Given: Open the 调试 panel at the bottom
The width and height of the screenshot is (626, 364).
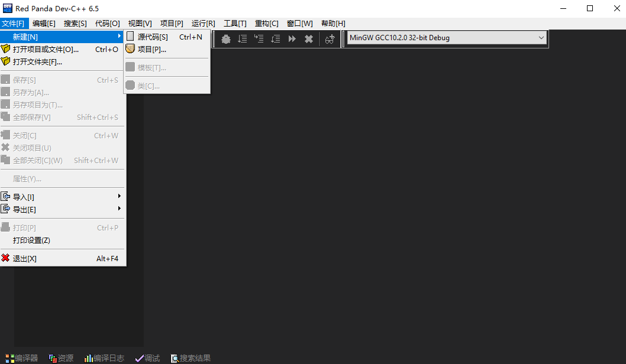Looking at the screenshot, I should pos(147,357).
